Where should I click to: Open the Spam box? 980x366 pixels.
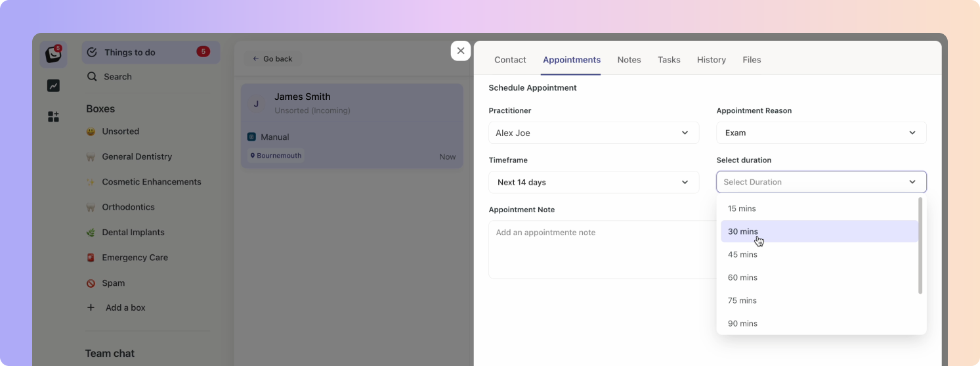coord(113,283)
